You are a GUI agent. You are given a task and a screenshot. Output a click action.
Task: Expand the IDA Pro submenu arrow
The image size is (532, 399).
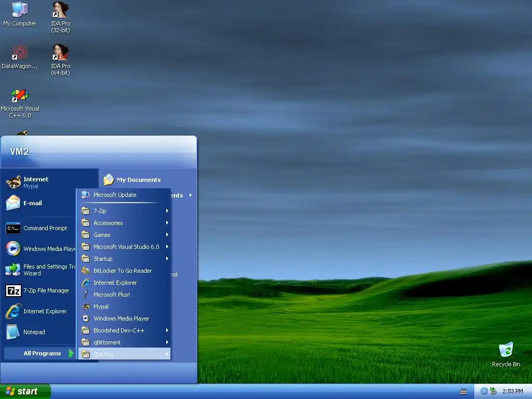[167, 354]
